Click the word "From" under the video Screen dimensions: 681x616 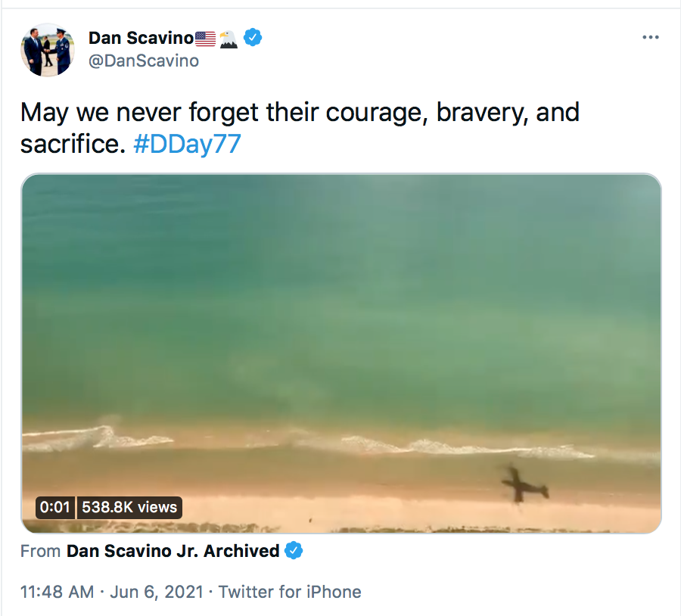(x=40, y=551)
